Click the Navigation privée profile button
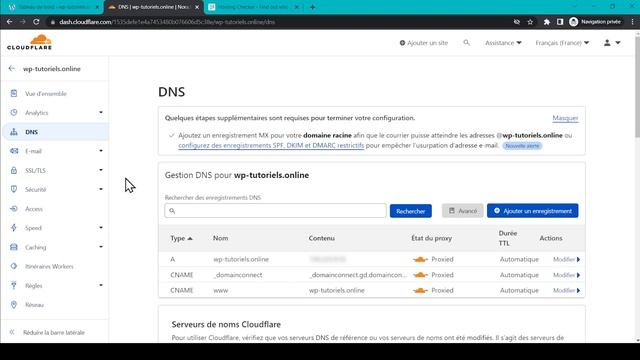 (596, 22)
